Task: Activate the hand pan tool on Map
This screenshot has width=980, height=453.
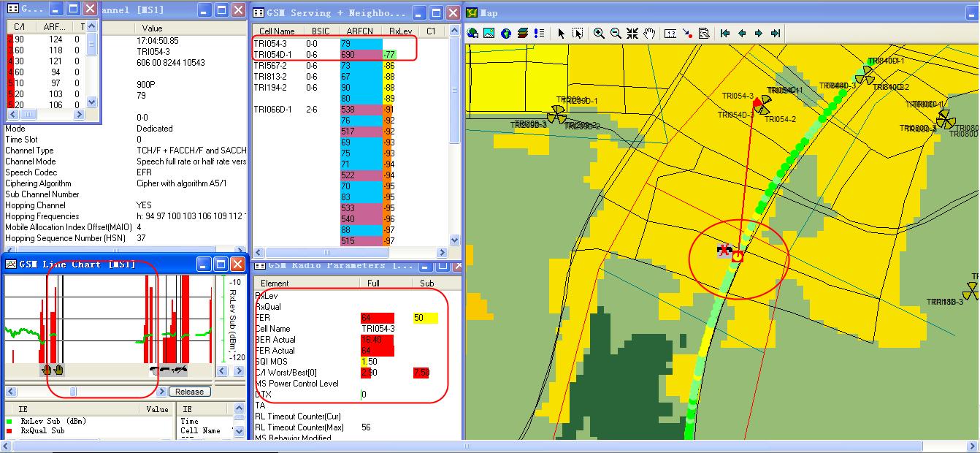Action: coord(649,33)
